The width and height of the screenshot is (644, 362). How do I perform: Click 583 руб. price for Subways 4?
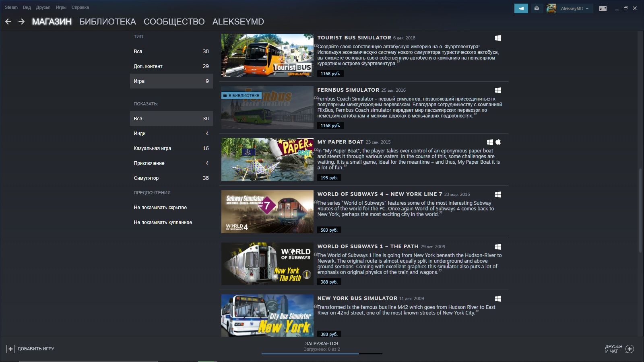tap(329, 230)
